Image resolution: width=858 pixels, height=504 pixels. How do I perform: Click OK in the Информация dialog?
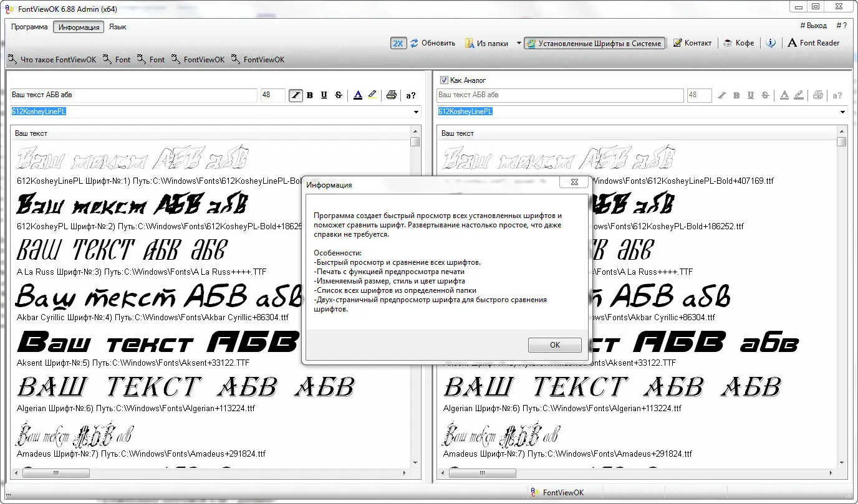click(x=555, y=345)
